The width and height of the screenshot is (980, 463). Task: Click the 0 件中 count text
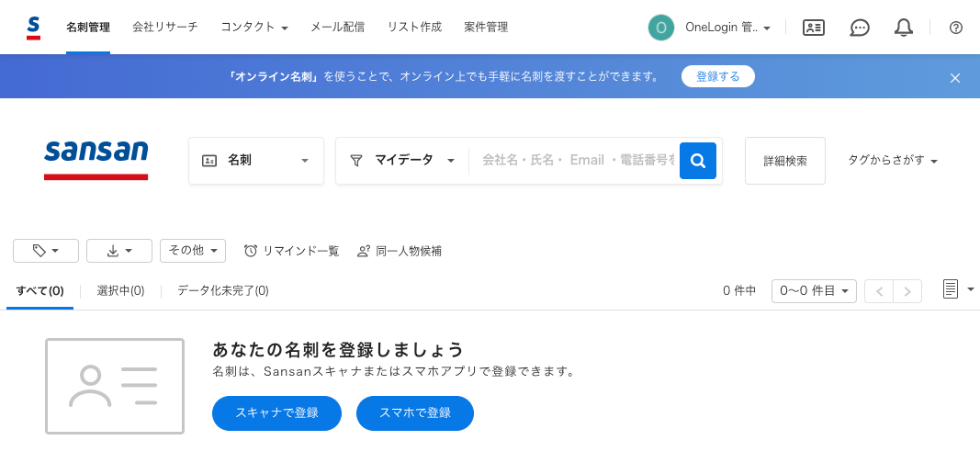(x=739, y=291)
